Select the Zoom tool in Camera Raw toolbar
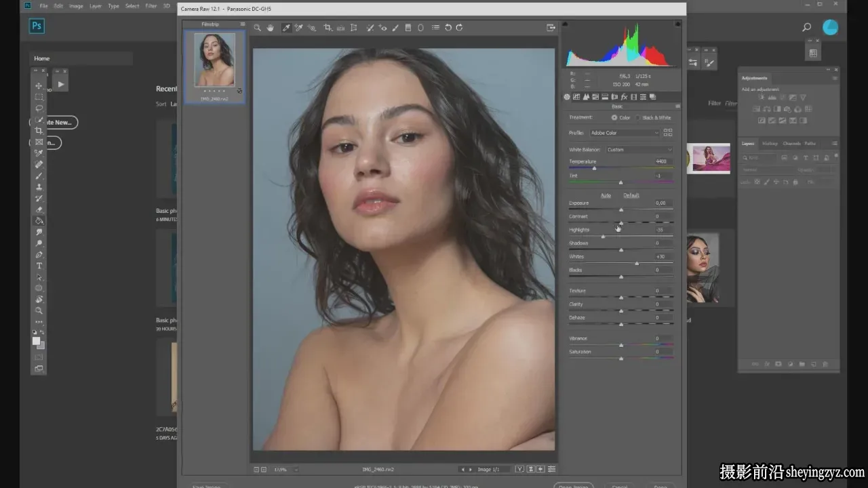The image size is (868, 488). tap(258, 28)
